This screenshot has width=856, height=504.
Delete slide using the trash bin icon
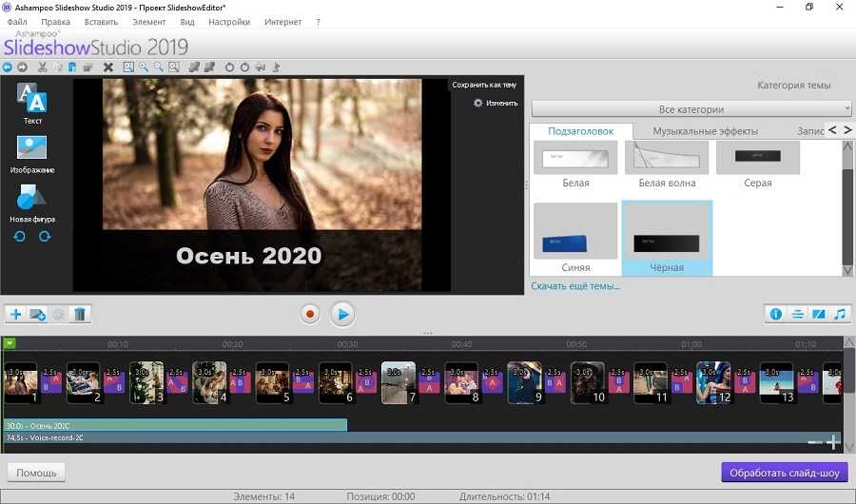click(x=81, y=314)
